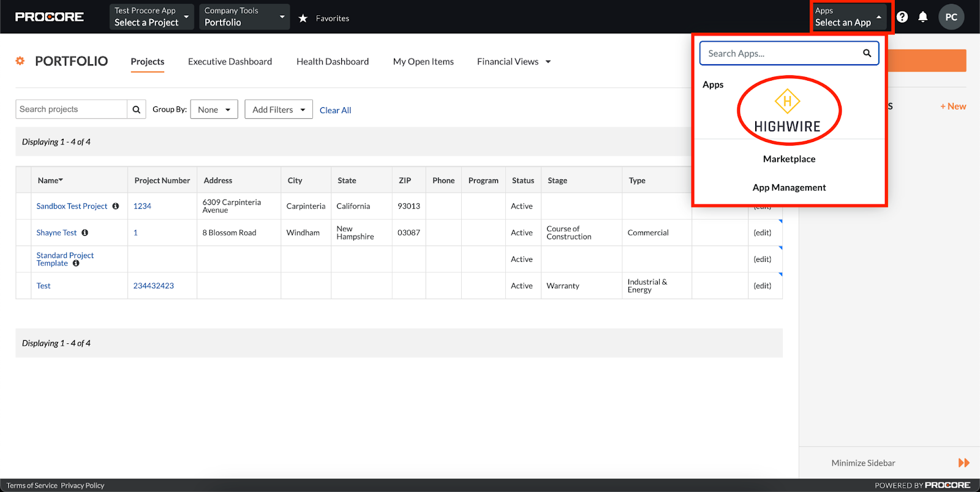Open App Management from the Apps menu
This screenshot has width=980, height=492.
[789, 188]
